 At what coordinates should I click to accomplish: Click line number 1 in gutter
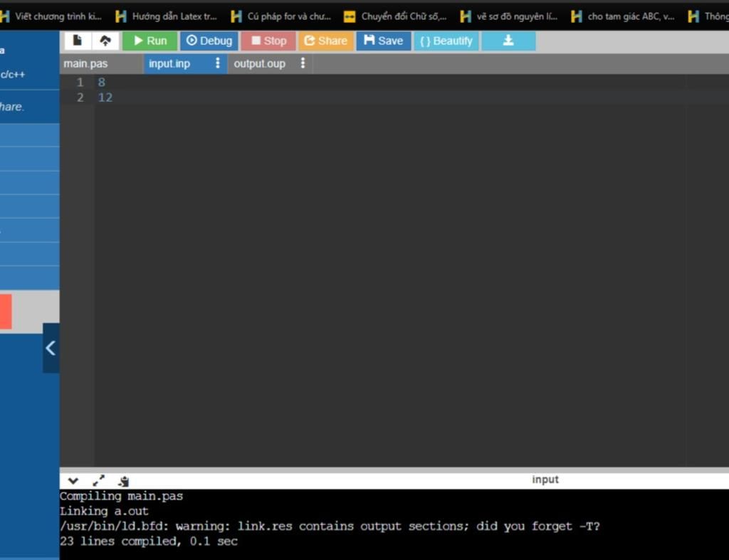coord(80,83)
